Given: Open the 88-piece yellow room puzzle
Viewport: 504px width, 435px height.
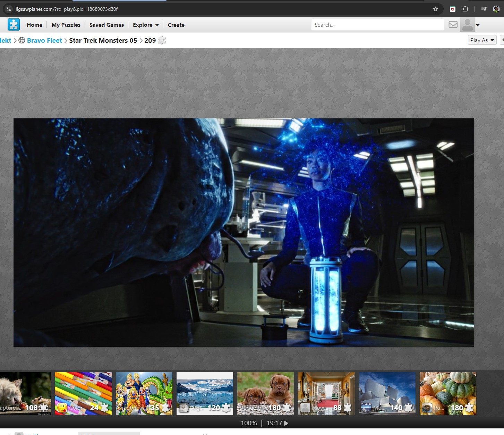Looking at the screenshot, I should click(x=326, y=393).
